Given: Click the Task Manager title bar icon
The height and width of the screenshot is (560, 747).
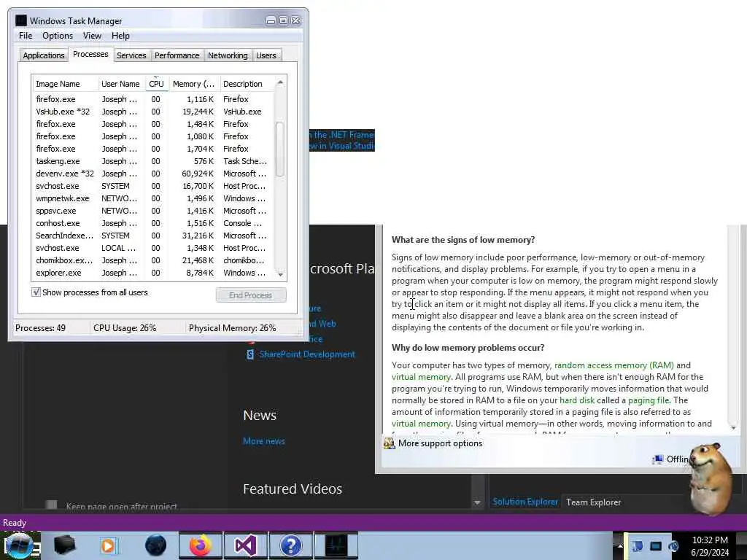Looking at the screenshot, I should pos(21,20).
